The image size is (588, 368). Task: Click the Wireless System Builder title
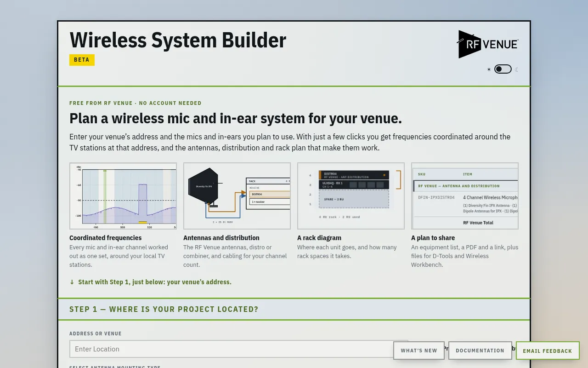click(178, 40)
